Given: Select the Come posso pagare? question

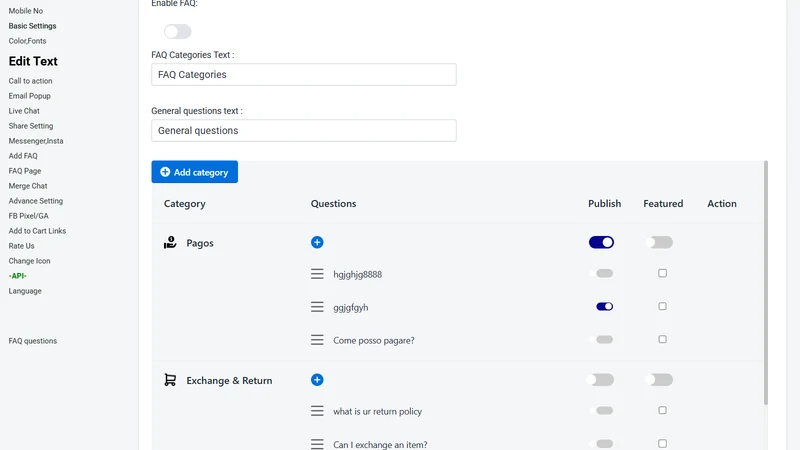Looking at the screenshot, I should (x=373, y=340).
